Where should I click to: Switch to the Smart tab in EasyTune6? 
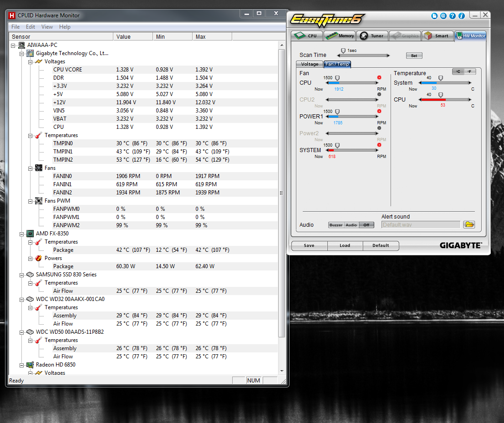point(437,36)
